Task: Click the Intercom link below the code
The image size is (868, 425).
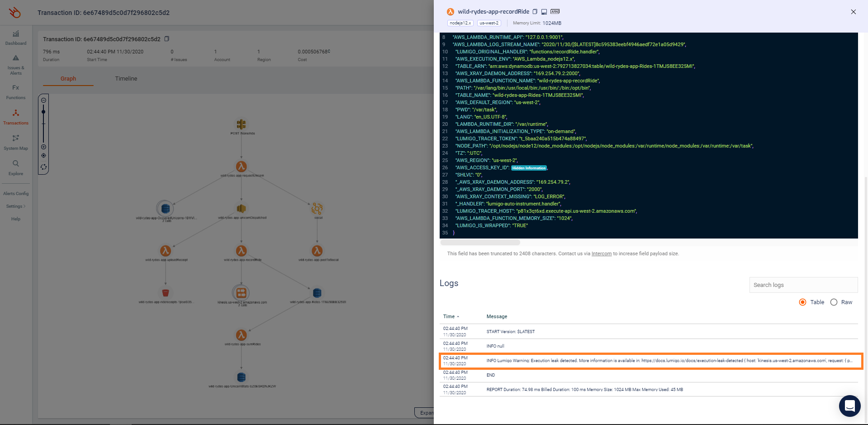Action: coord(601,253)
